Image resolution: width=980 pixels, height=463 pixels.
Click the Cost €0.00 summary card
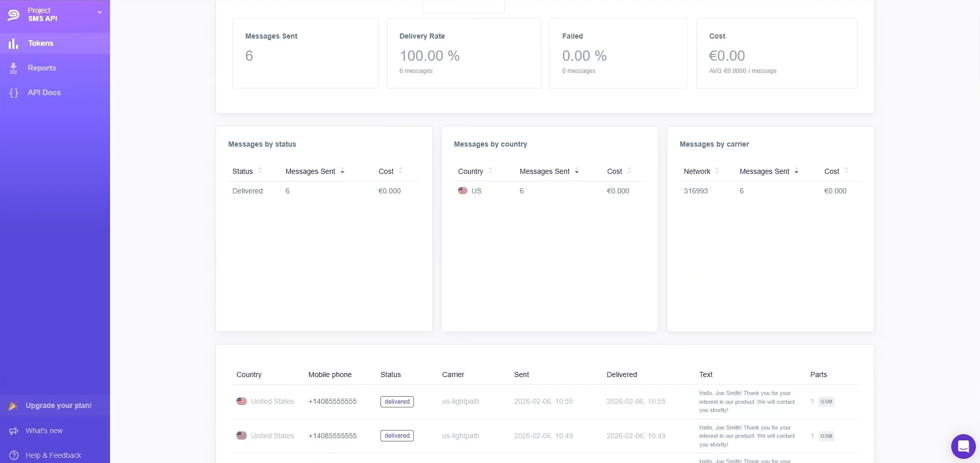(777, 54)
